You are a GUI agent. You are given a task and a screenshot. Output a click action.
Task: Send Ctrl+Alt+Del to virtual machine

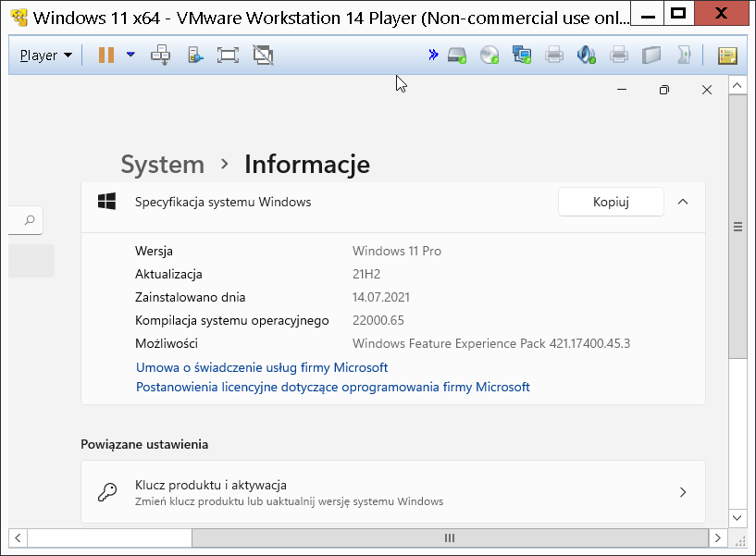(x=160, y=55)
